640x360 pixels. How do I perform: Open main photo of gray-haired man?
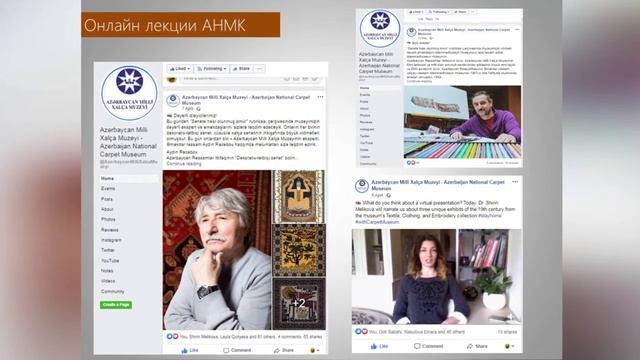(x=217, y=250)
